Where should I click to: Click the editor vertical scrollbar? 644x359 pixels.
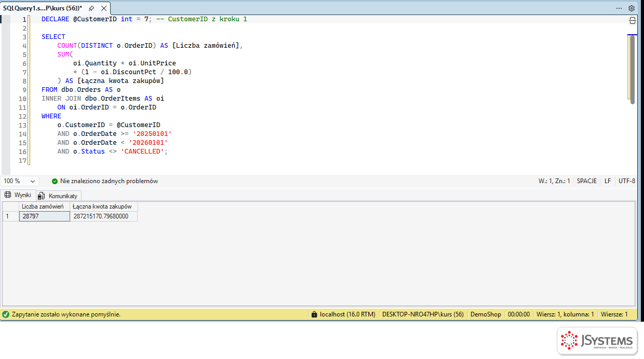coord(632,69)
